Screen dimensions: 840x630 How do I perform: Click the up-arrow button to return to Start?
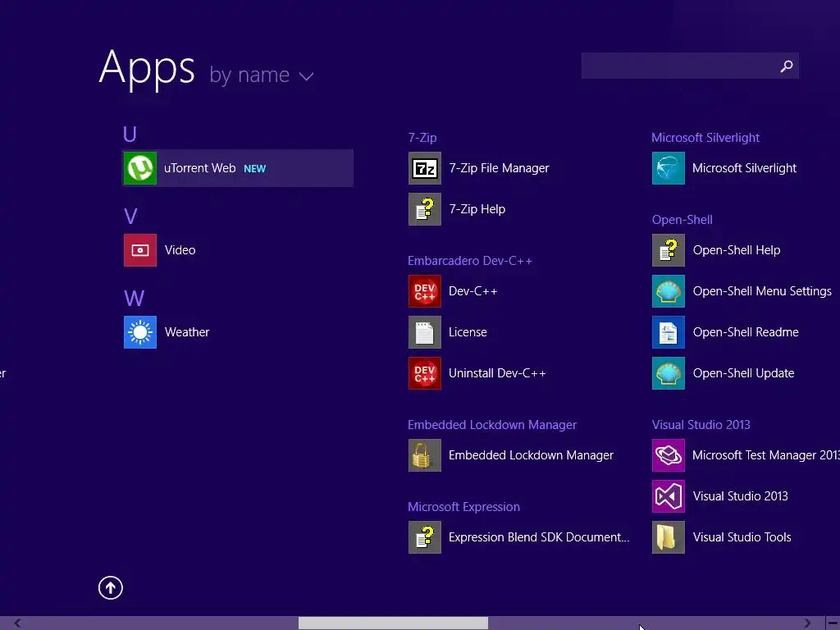(x=111, y=587)
